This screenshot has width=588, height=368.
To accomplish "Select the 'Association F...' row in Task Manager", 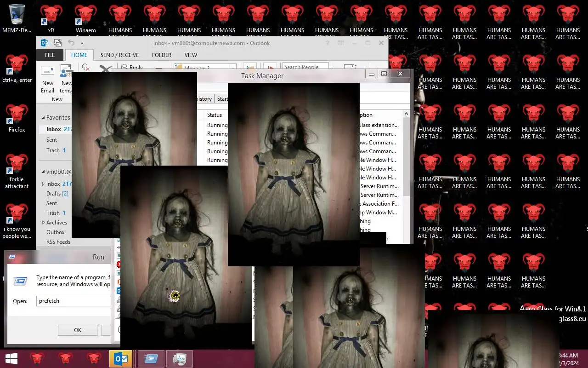I will tap(379, 204).
